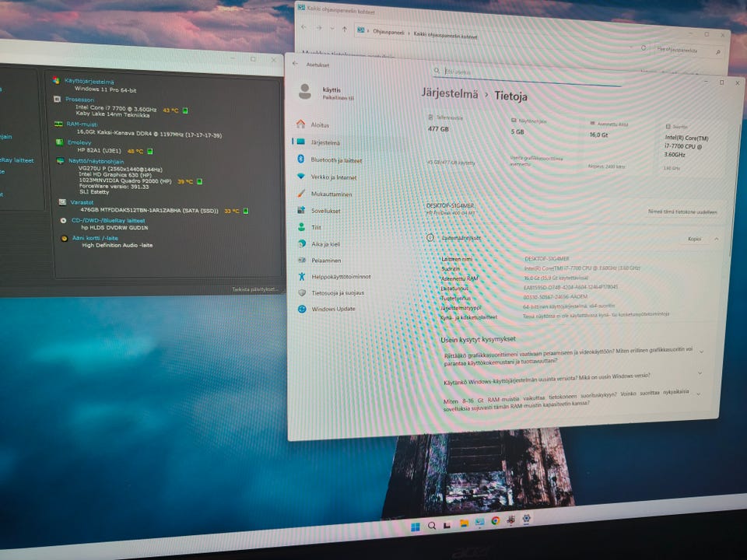
Task: Click the home icon beside Aloitus
Action: (300, 124)
